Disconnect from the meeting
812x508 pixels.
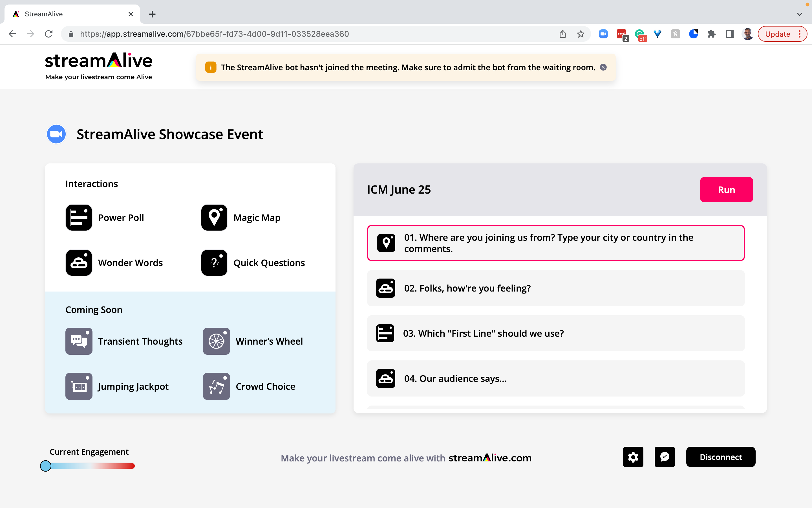tap(721, 457)
